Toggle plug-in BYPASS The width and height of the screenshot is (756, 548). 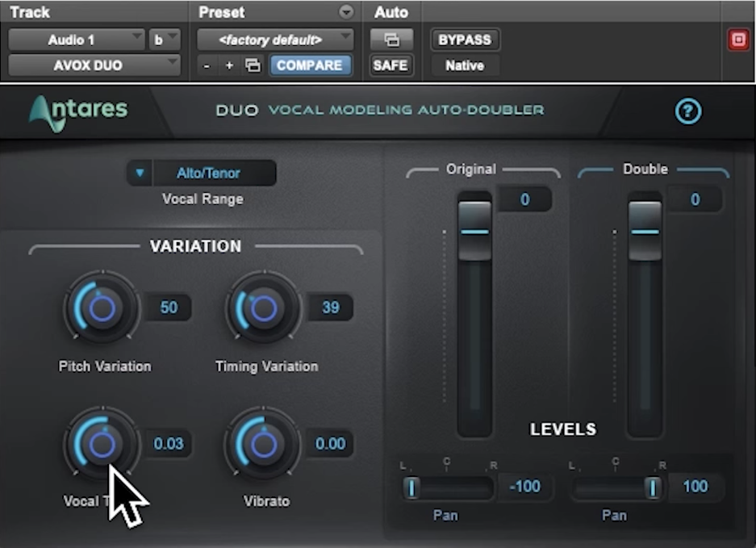pos(464,40)
